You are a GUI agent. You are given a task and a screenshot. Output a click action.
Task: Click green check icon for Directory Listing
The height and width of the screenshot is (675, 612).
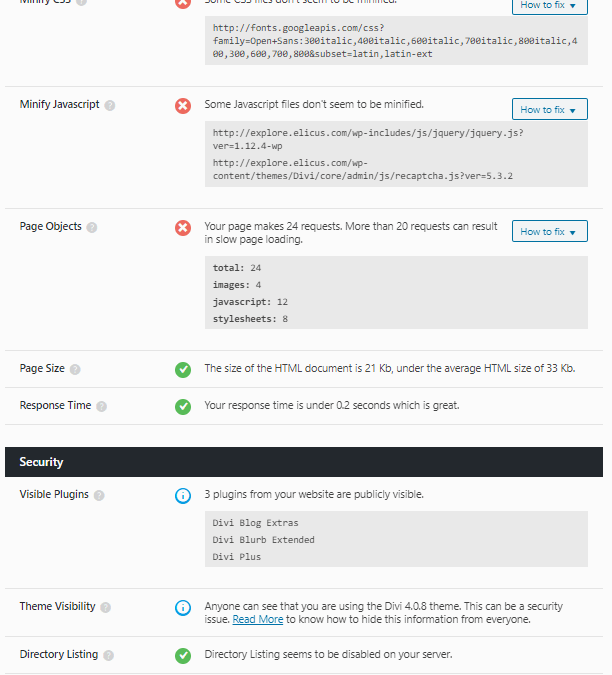[x=183, y=656]
